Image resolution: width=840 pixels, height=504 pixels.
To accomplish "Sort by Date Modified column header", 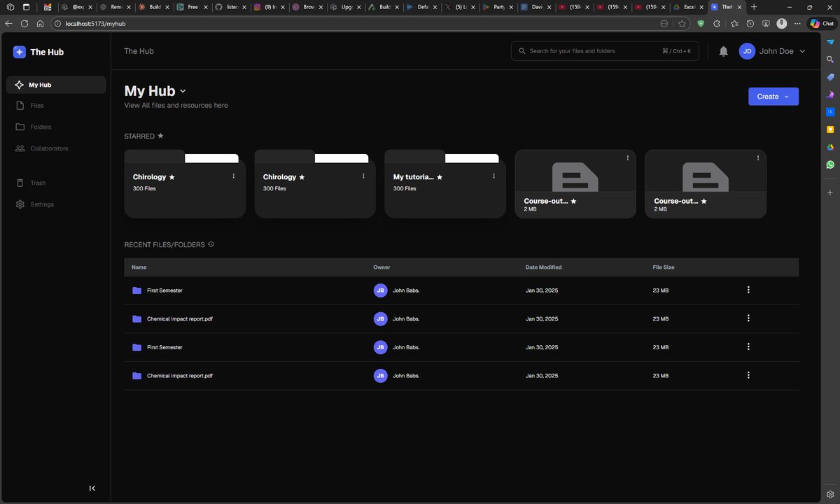I will [x=543, y=267].
